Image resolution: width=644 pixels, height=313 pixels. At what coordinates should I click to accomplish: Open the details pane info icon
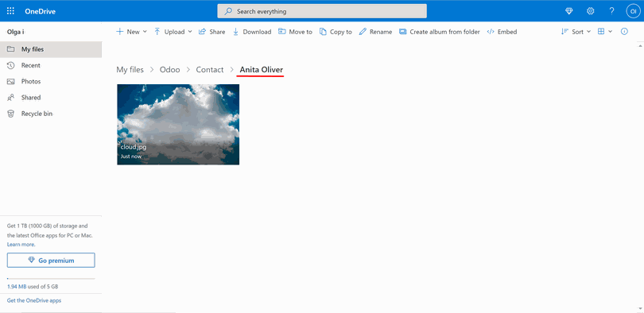624,32
